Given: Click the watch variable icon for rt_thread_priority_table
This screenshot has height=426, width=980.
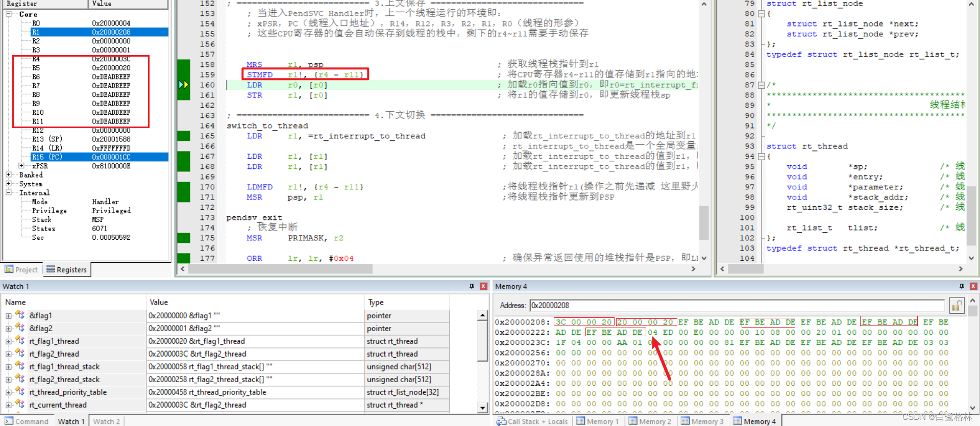Looking at the screenshot, I should [x=19, y=392].
